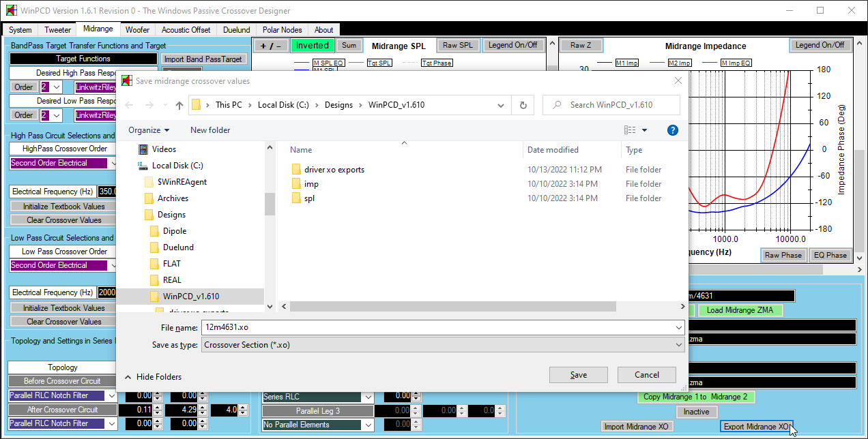The height and width of the screenshot is (439, 868).
Task: Switch to the Woofer tab
Action: [x=137, y=30]
